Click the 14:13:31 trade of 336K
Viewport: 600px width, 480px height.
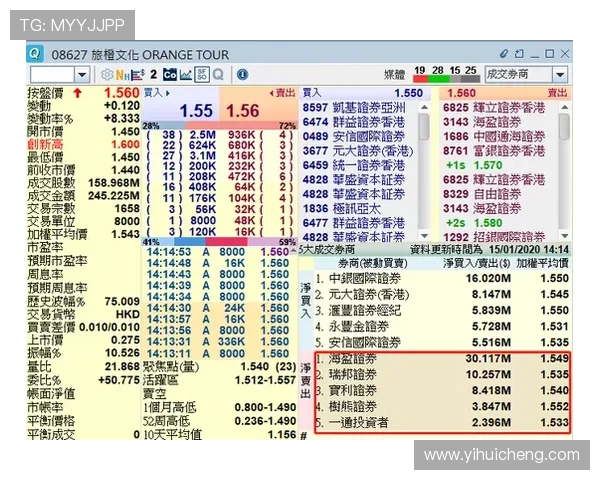tap(217, 342)
